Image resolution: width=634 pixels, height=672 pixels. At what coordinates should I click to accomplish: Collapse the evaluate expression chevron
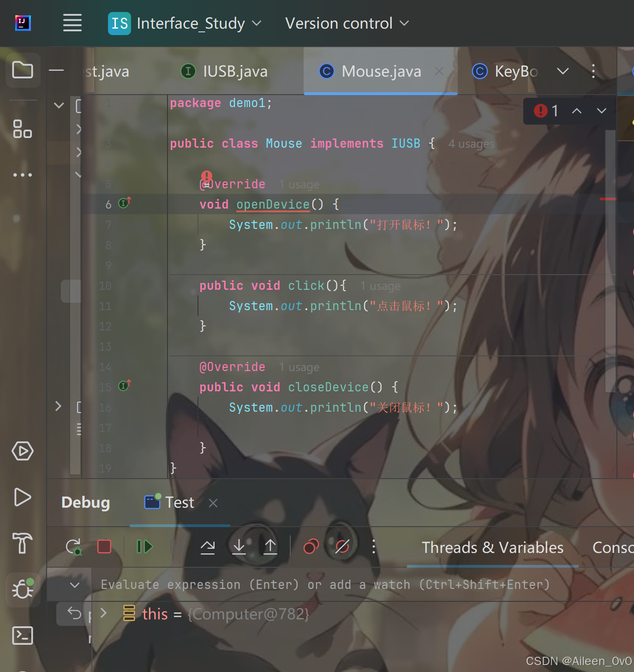75,585
